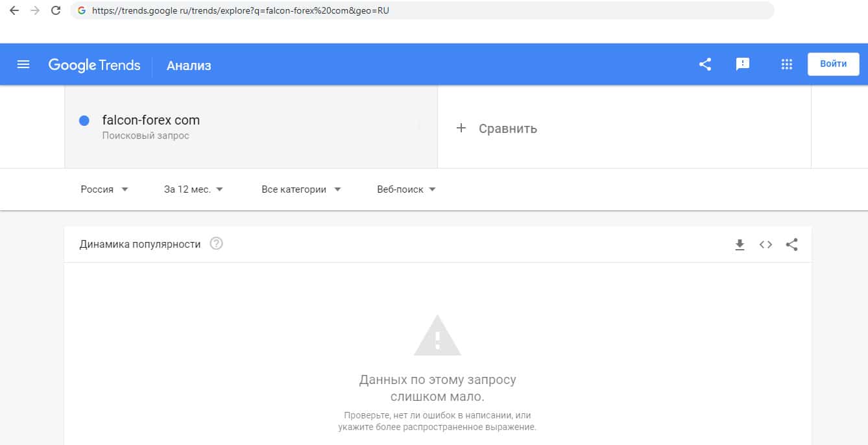Edit the falcon-forex com search term

(x=250, y=126)
